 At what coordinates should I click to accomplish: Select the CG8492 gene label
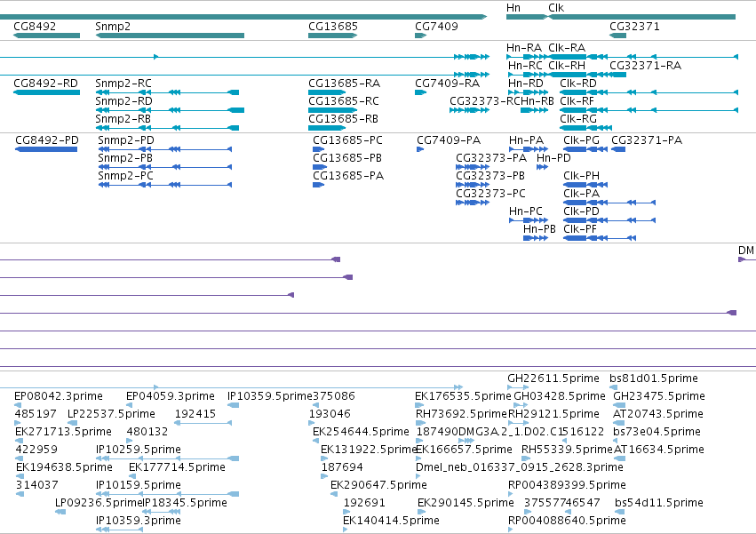[35, 27]
